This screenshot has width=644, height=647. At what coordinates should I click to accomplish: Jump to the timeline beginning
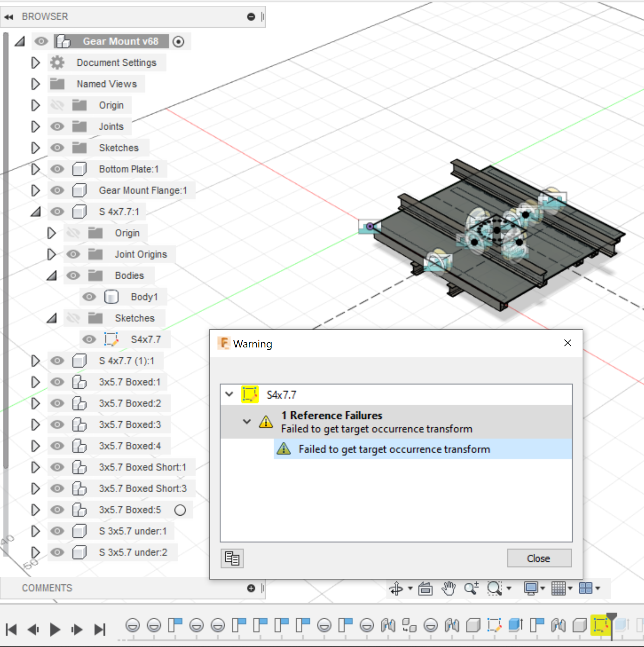click(11, 630)
